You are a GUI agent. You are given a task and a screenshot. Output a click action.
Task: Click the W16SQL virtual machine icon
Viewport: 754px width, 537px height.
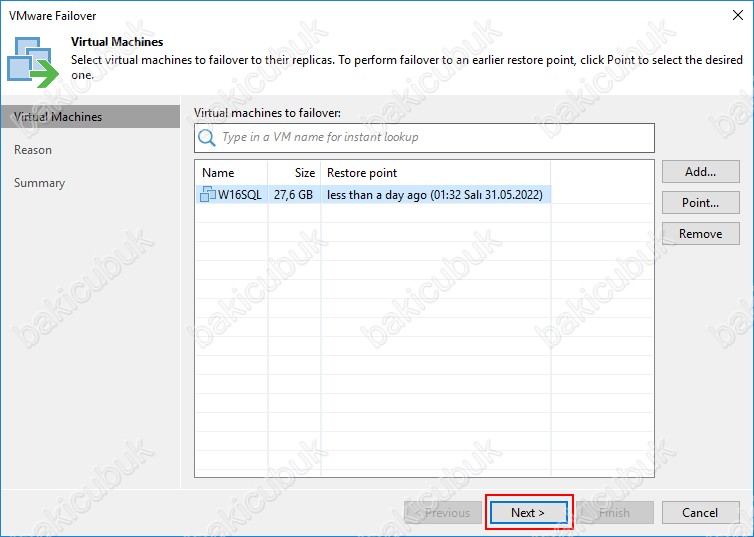tap(208, 194)
